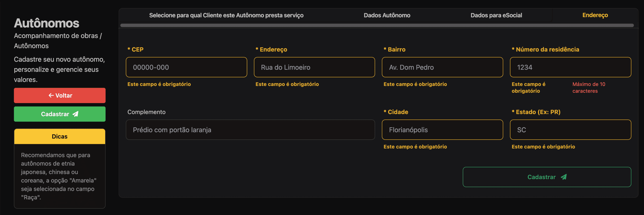644x215 pixels.
Task: Focus the Número da residência field
Action: [570, 67]
